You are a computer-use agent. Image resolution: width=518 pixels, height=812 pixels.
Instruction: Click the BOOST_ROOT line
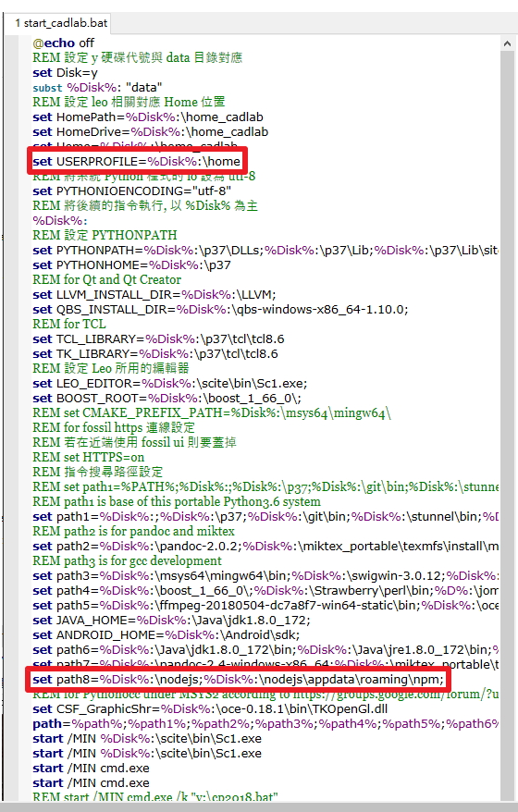(x=166, y=399)
